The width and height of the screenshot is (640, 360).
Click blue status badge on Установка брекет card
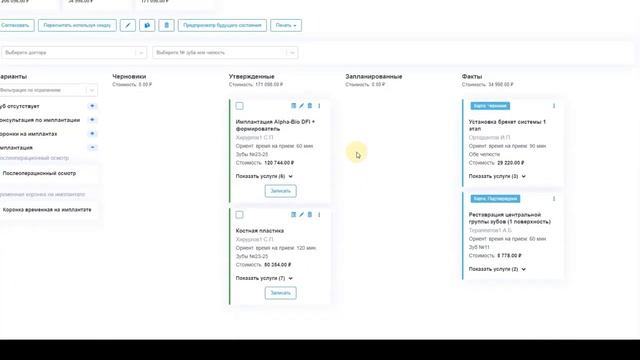[x=490, y=106]
